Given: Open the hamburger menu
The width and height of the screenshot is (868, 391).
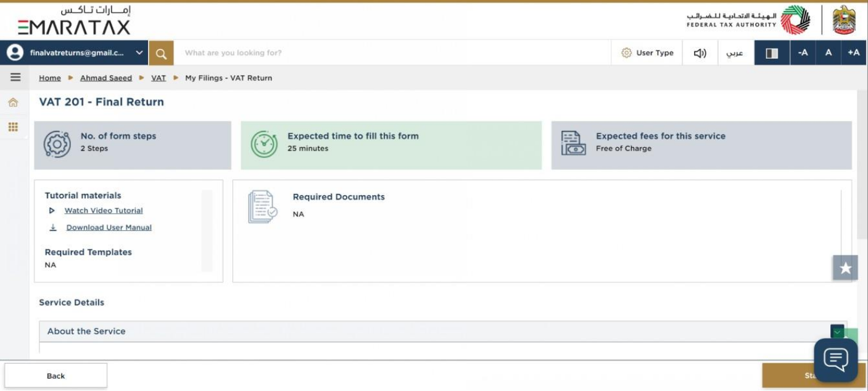Looking at the screenshot, I should pos(15,77).
